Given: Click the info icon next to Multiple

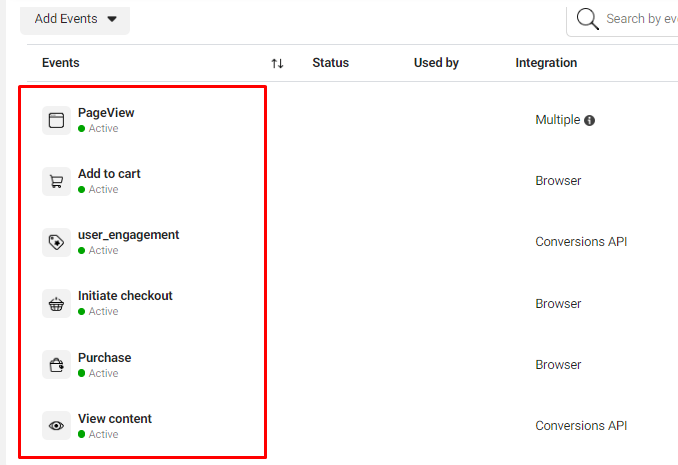Looking at the screenshot, I should point(589,120).
